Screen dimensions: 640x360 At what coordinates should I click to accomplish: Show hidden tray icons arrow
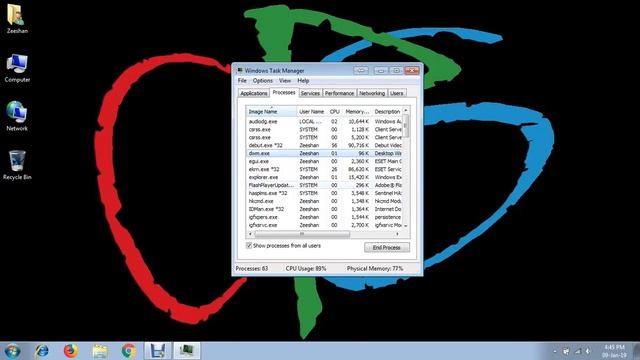[555, 351]
